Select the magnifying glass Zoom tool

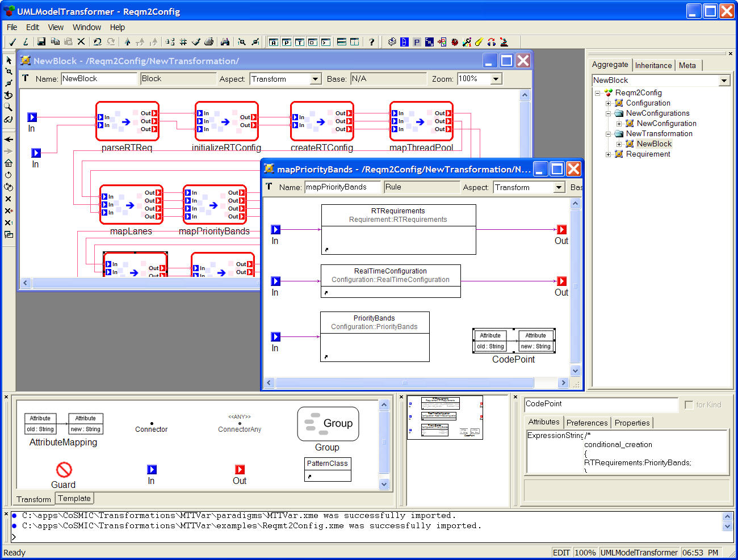coord(9,107)
